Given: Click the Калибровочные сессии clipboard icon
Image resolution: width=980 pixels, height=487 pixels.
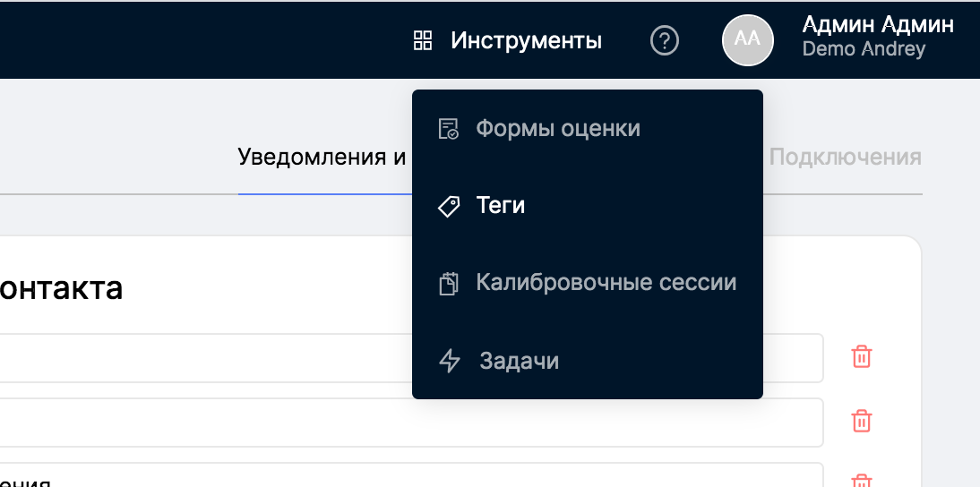Looking at the screenshot, I should 449,285.
